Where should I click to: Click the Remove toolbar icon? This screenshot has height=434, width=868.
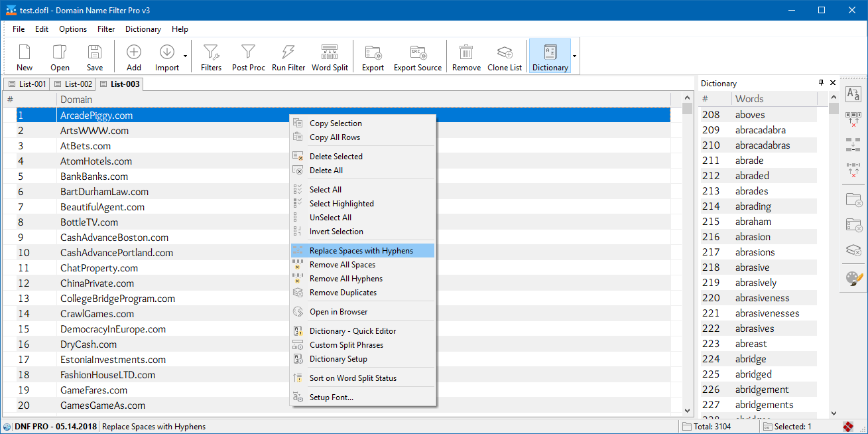466,57
